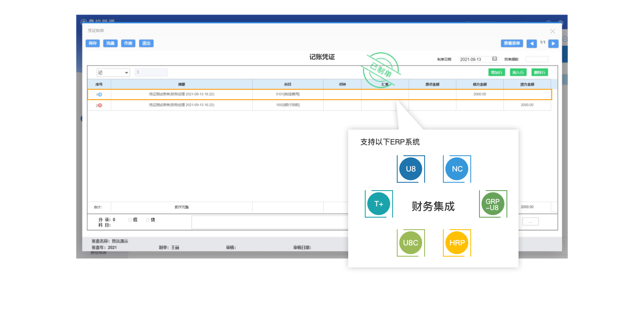The height and width of the screenshot is (321, 644).
Task: Expand the 记 voucher type dropdown
Action: 113,73
